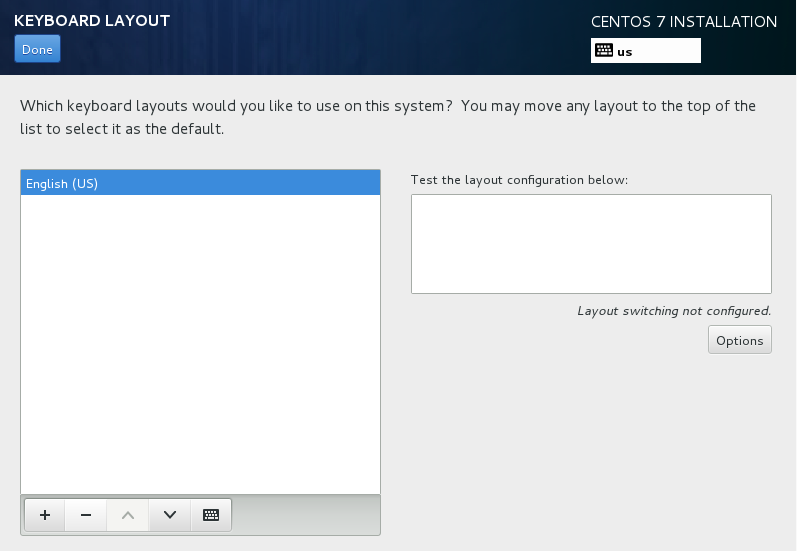Add a new keyboard layout with plus icon

tap(45, 515)
